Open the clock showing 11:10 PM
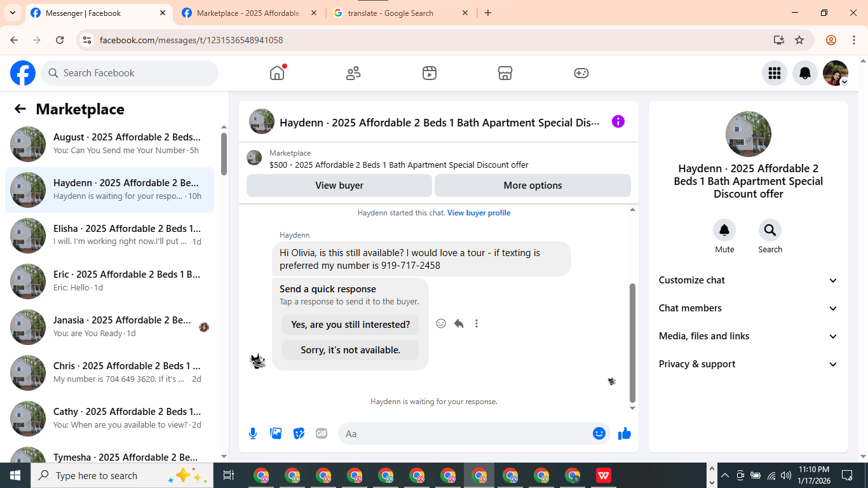 pos(814,475)
